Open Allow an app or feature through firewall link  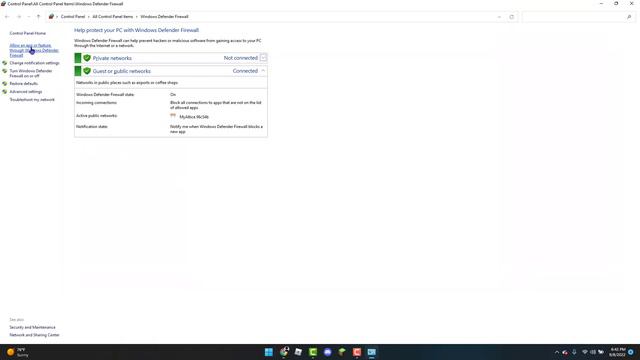(34, 50)
